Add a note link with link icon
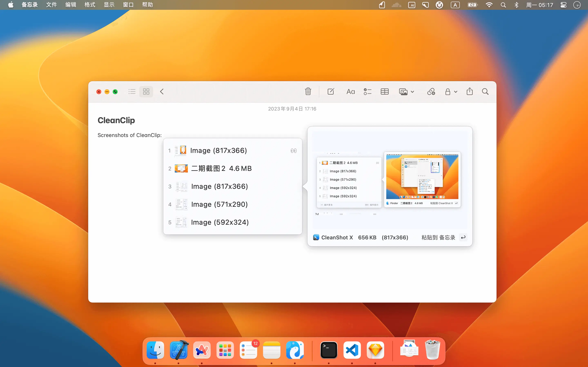Viewport: 588px width, 367px height. [431, 92]
